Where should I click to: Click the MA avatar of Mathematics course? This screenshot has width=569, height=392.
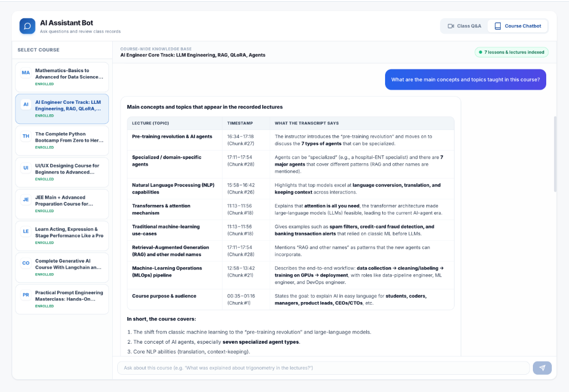pos(26,73)
